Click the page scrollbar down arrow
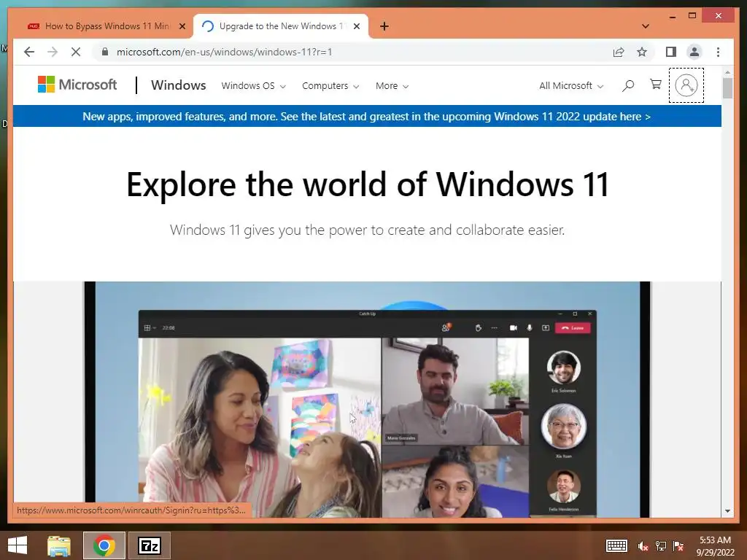The image size is (747, 560). 727,511
